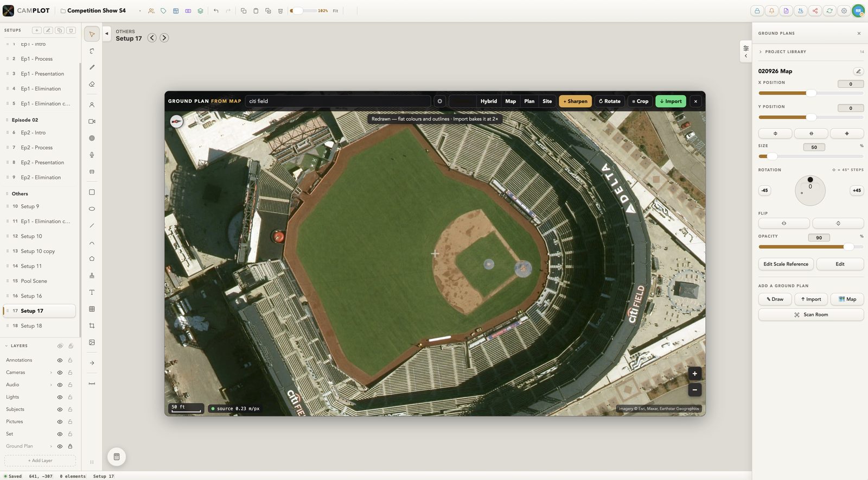Image resolution: width=868 pixels, height=480 pixels.
Task: Collapse setups sidebar with triangle arrow
Action: click(107, 34)
